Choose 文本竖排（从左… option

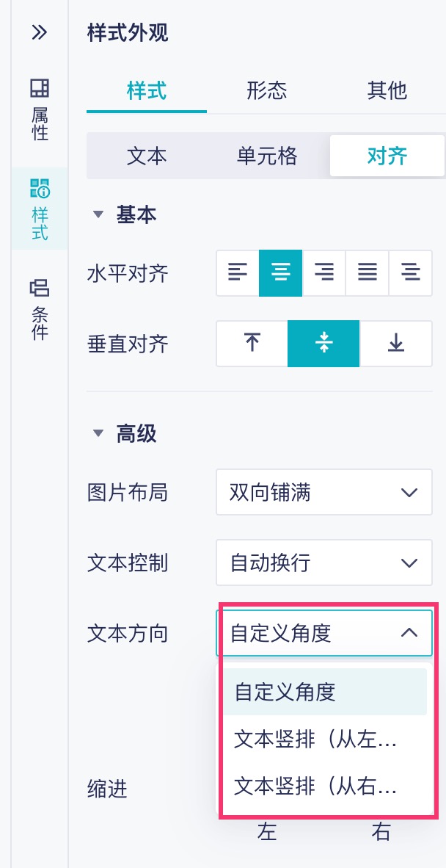316,739
